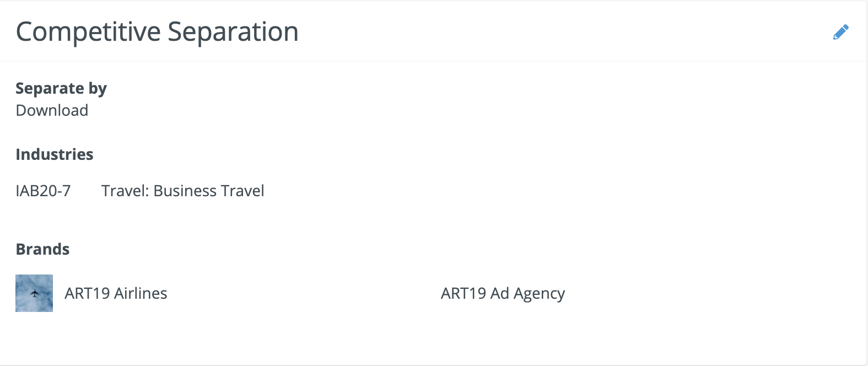
Task: Select the ART19 Airlines brand name
Action: click(x=116, y=293)
